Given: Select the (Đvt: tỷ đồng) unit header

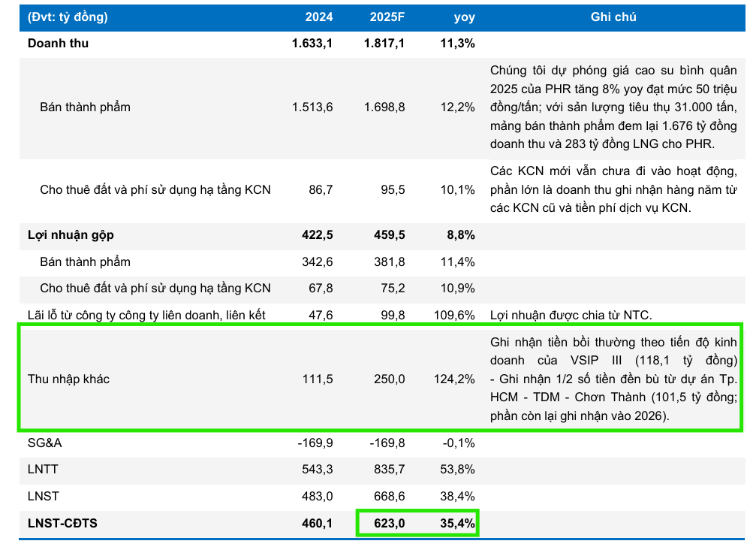Looking at the screenshot, I should coord(68,17).
